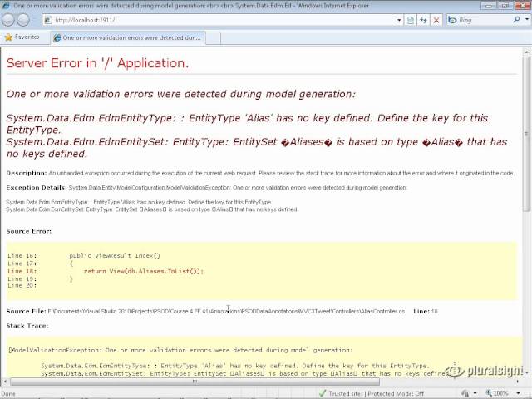Go back with the browser Back button
The height and width of the screenshot is (399, 532).
pyautogui.click(x=8, y=20)
